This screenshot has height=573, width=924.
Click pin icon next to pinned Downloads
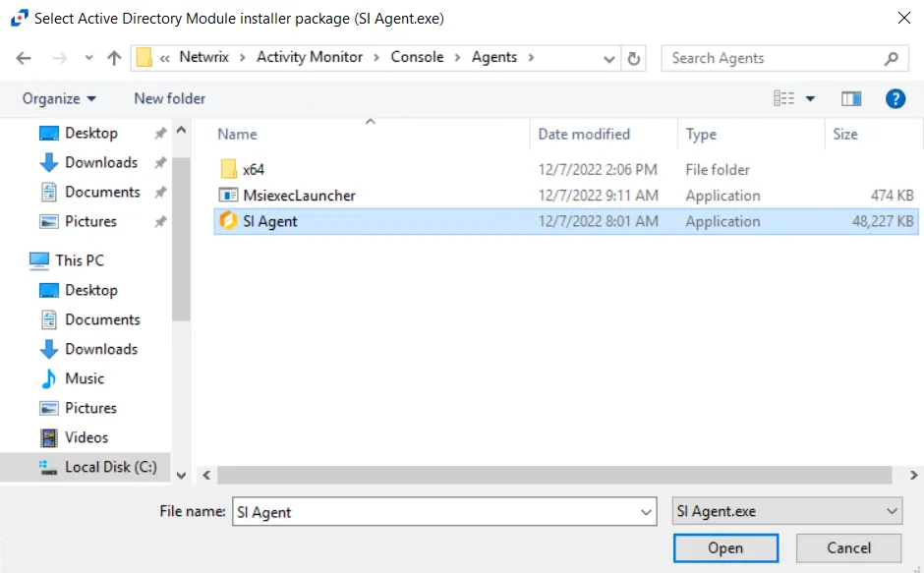point(160,163)
